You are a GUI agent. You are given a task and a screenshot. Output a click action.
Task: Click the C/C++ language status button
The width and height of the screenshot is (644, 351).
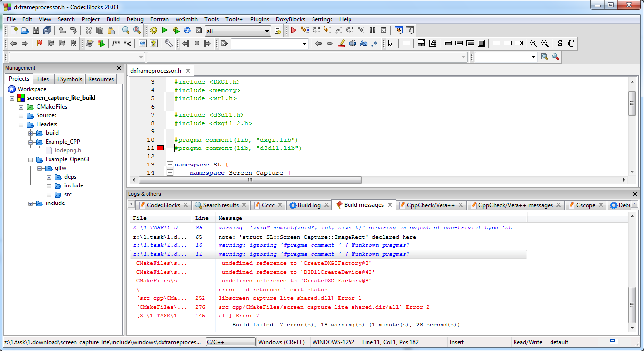pos(231,342)
